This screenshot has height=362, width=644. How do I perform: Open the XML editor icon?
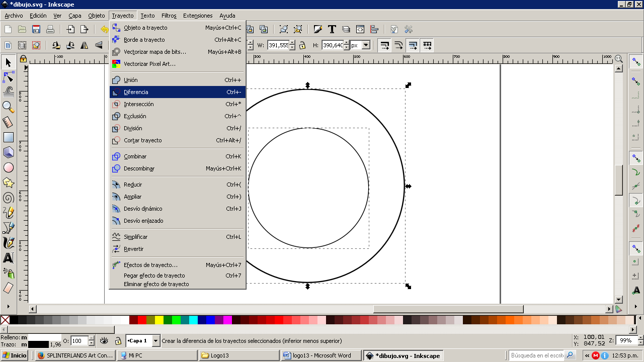click(x=360, y=29)
